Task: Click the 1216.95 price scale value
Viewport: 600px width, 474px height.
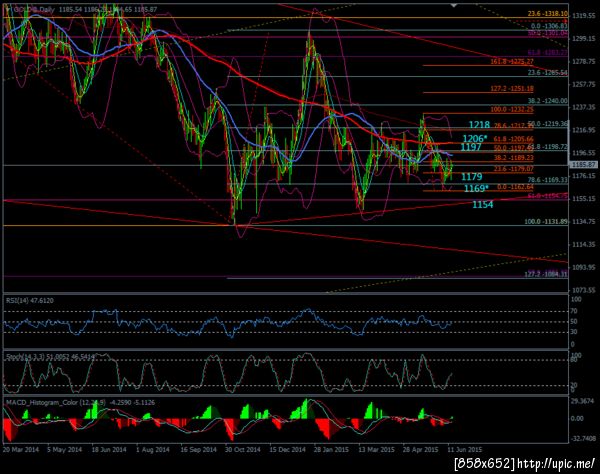Action: pos(584,130)
